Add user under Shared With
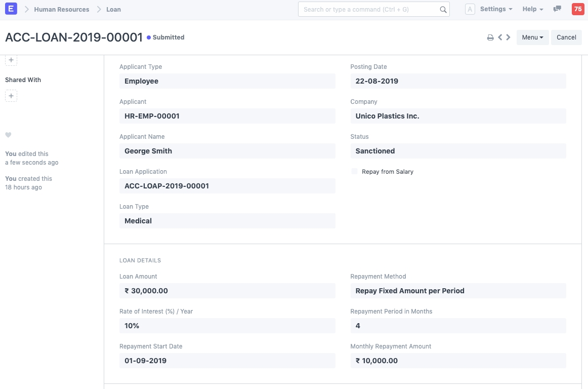The width and height of the screenshot is (588, 389). click(11, 96)
